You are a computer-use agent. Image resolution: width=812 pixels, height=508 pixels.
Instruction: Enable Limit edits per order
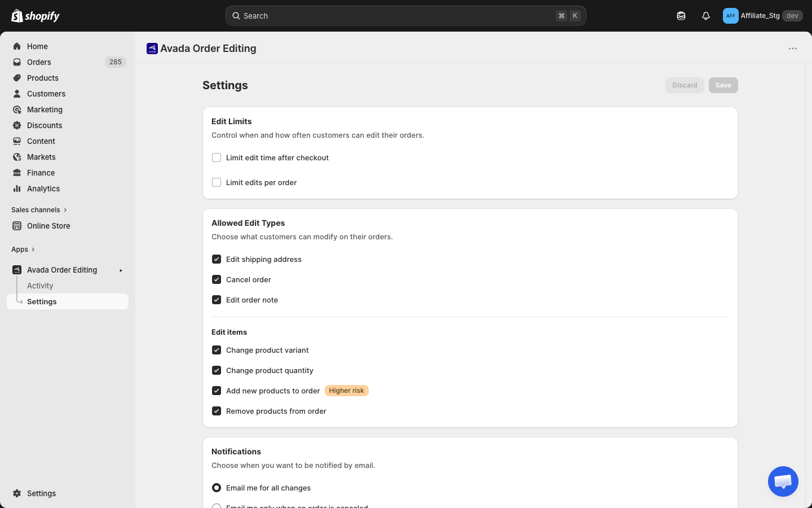[217, 182]
